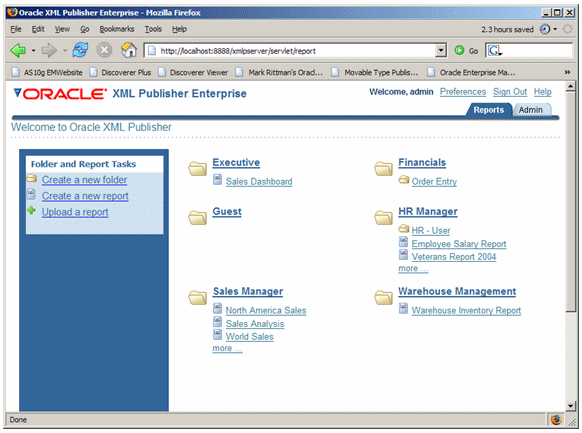This screenshot has height=433, width=582.
Task: Click the Firefox icon in the status bar
Action: (x=556, y=420)
